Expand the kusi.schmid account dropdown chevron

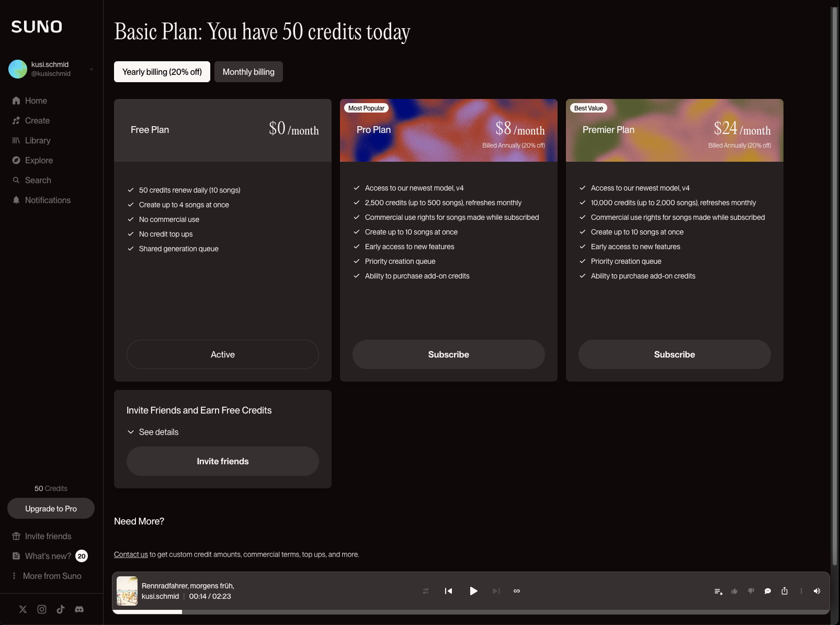point(92,69)
